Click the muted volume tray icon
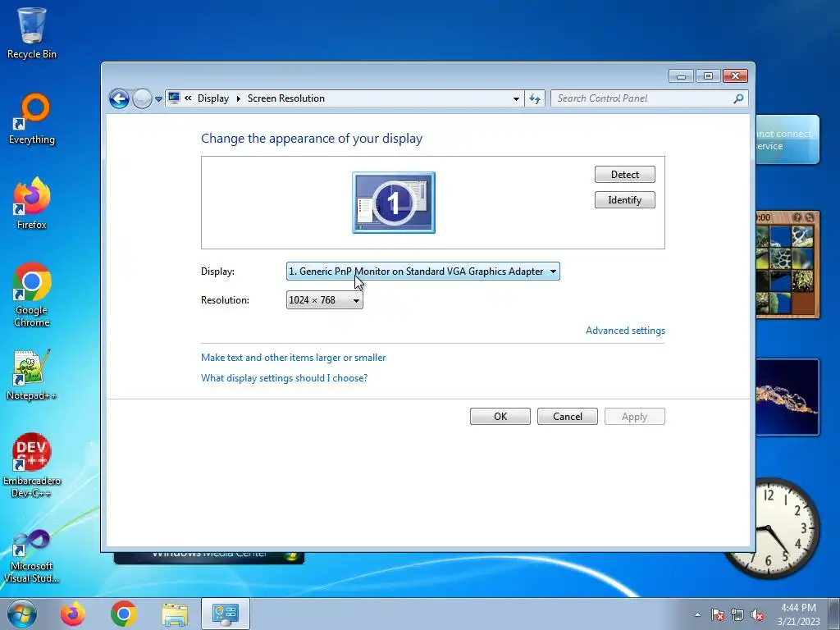The image size is (840, 630). pos(757,615)
